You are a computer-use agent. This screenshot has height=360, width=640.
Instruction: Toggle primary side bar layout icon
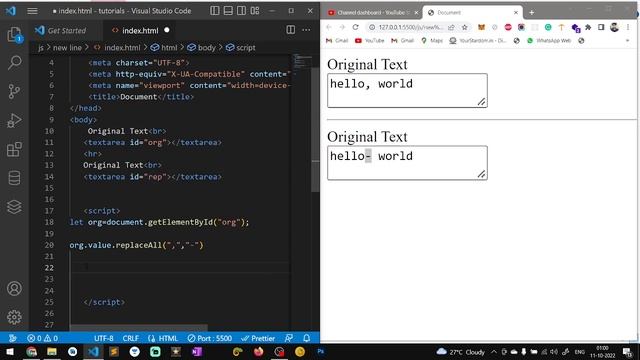(x=215, y=11)
